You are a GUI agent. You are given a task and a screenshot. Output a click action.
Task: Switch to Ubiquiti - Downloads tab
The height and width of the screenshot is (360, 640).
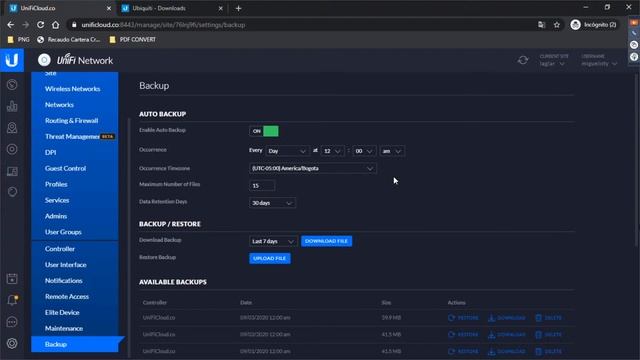(171, 8)
